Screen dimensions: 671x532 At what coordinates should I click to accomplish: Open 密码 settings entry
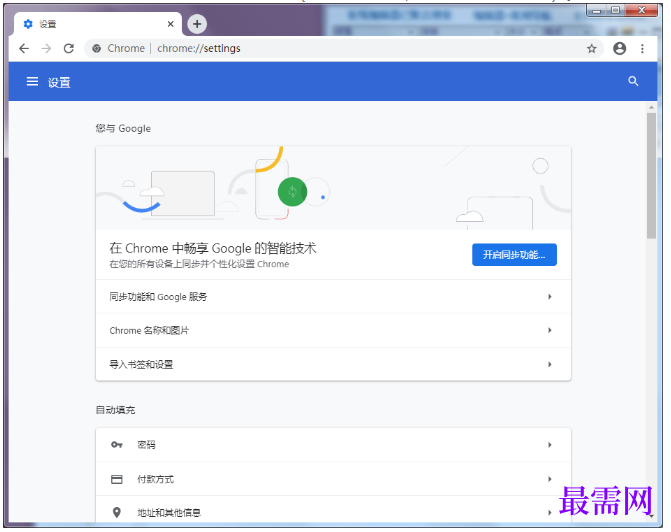[333, 445]
